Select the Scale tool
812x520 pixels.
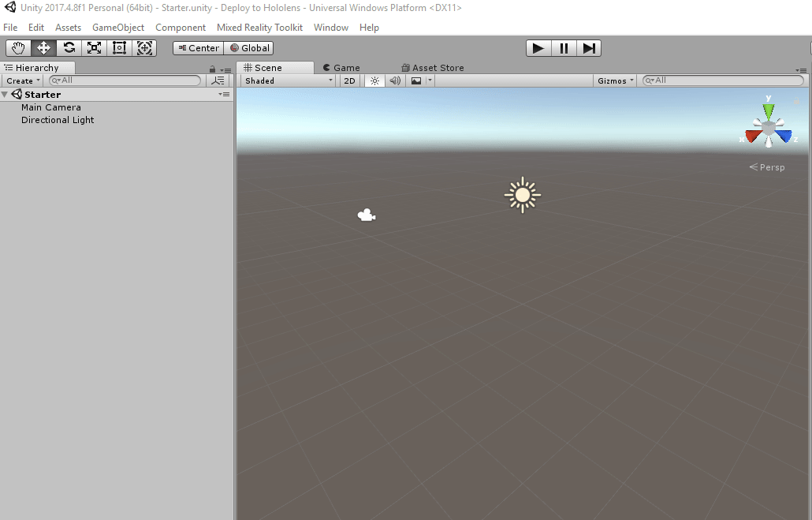[94, 48]
